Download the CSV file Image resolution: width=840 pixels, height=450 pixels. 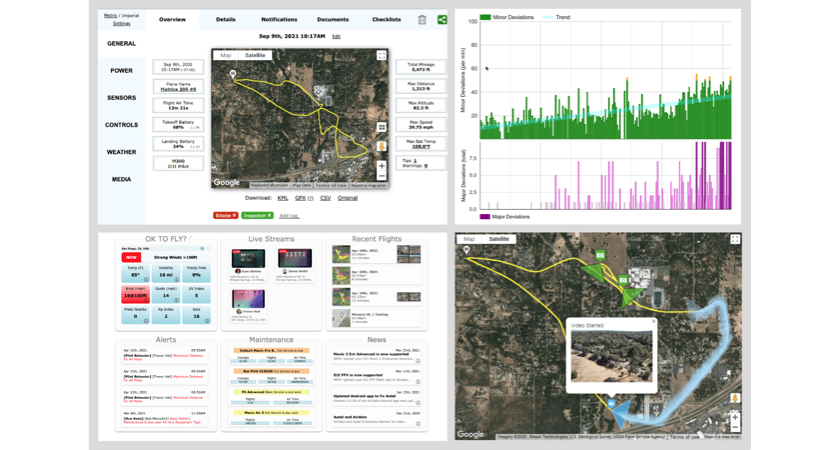(326, 198)
